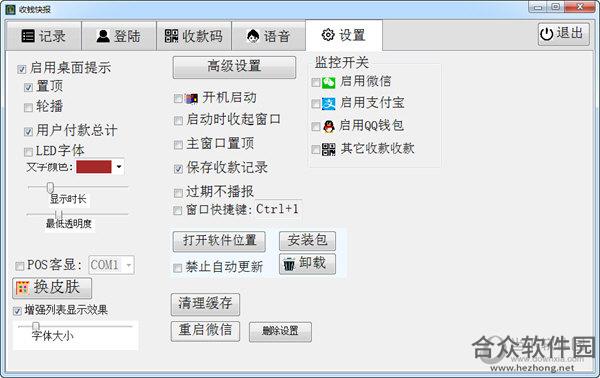
Task: Check the 其它收款收款 checkbox
Action: [316, 149]
